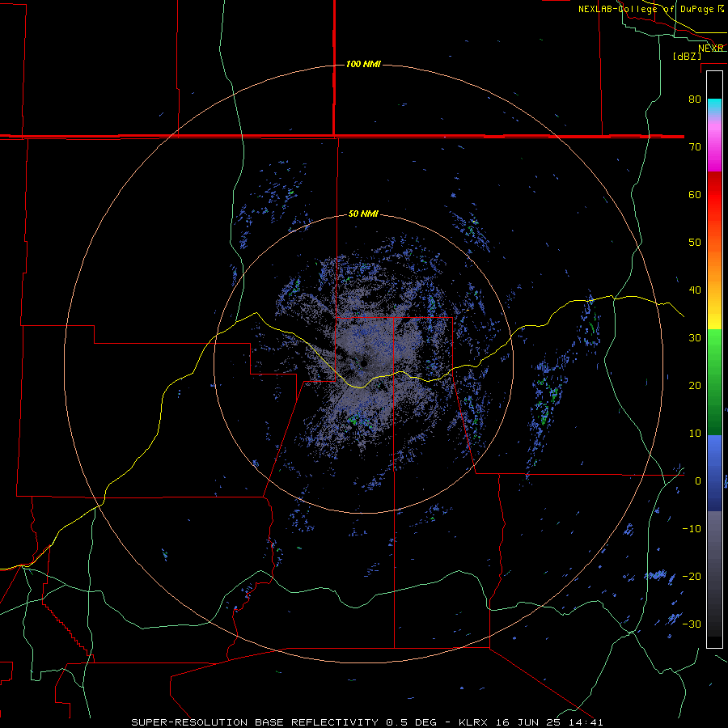This screenshot has width=728, height=728.
Task: Click the -10 value on the dBZ scale
Action: pyautogui.click(x=692, y=529)
